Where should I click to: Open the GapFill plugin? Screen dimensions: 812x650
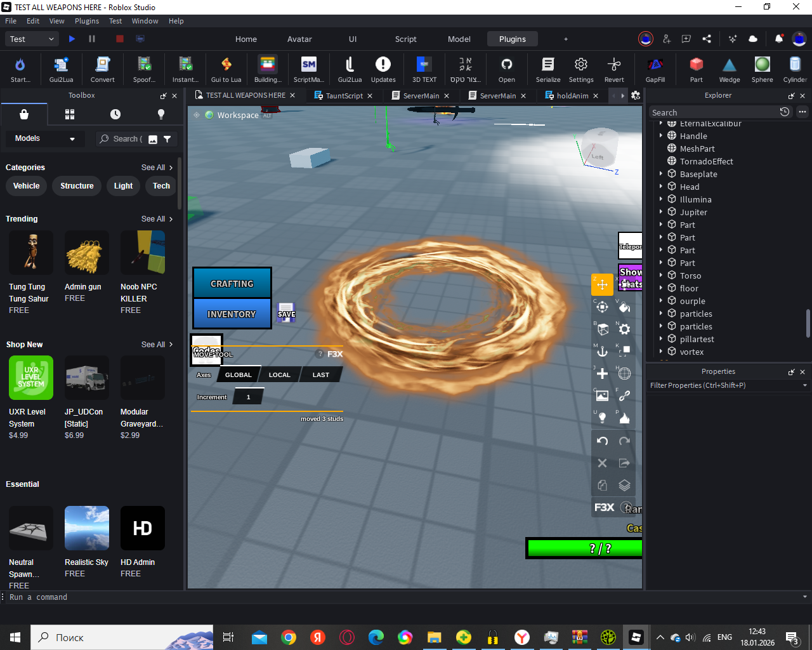tap(655, 69)
